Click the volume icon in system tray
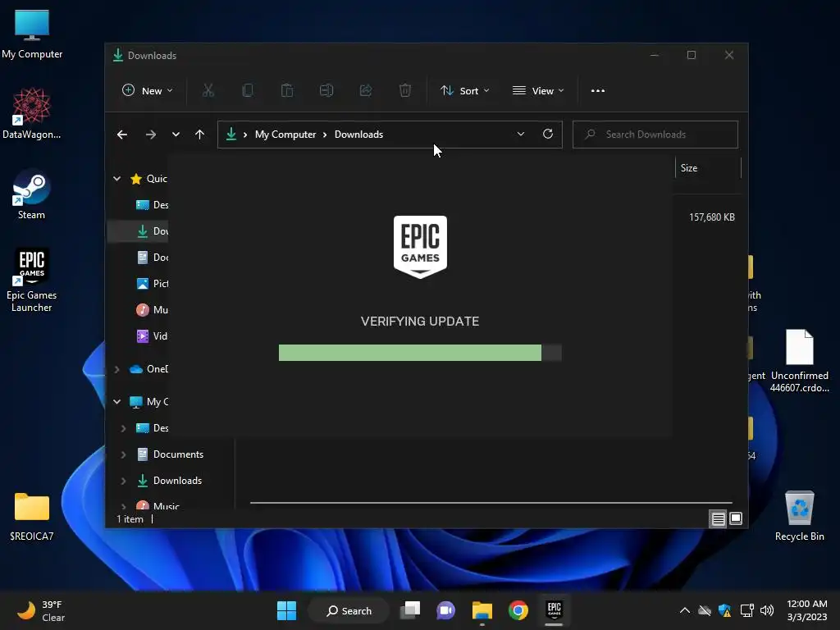 [x=767, y=610]
